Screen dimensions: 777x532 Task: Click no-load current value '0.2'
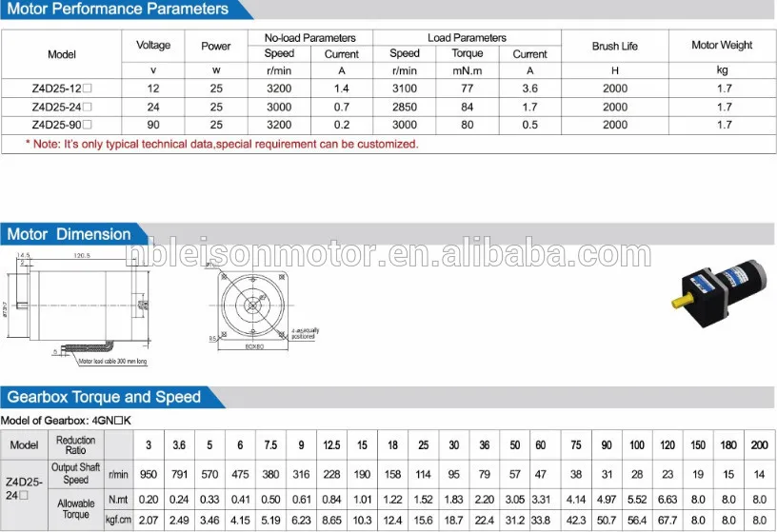pos(342,125)
